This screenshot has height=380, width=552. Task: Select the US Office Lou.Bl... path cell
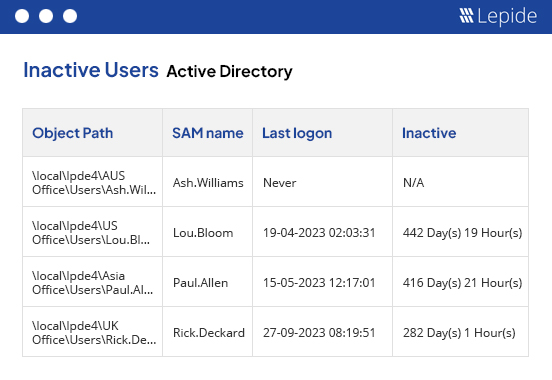point(93,232)
